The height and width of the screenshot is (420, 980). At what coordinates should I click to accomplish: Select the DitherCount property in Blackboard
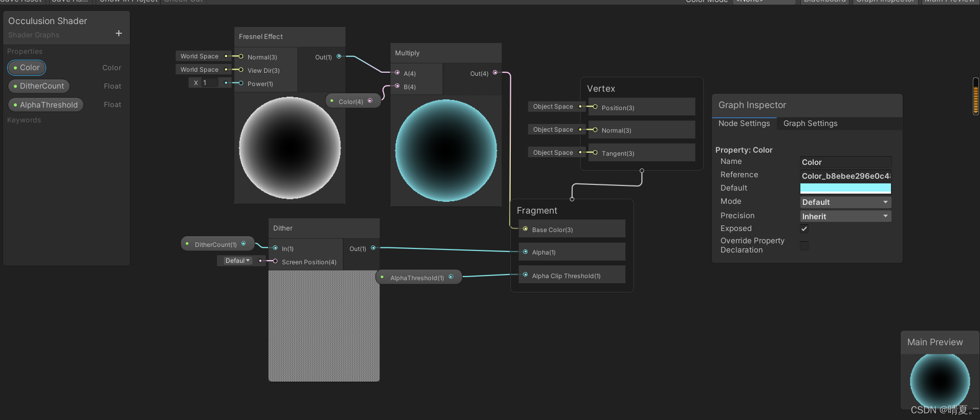[39, 86]
